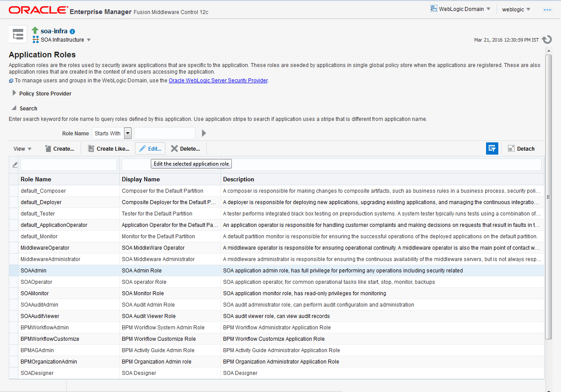
Task: Open the target navigation tree icon
Action: (x=18, y=34)
